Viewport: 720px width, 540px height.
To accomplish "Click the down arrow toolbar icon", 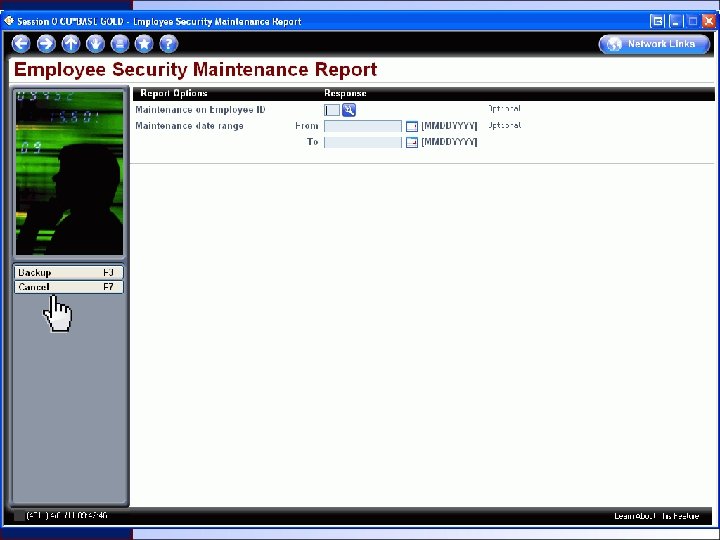I will point(96,44).
